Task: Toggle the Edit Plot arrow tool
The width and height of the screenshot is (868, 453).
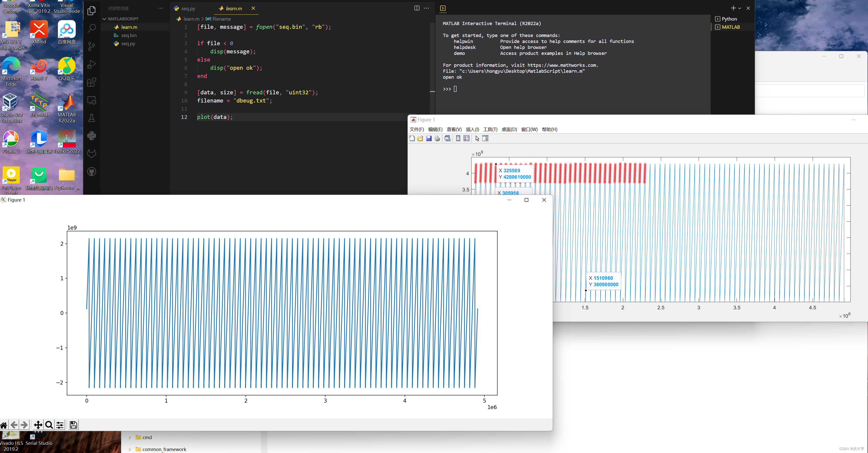Action: click(477, 139)
